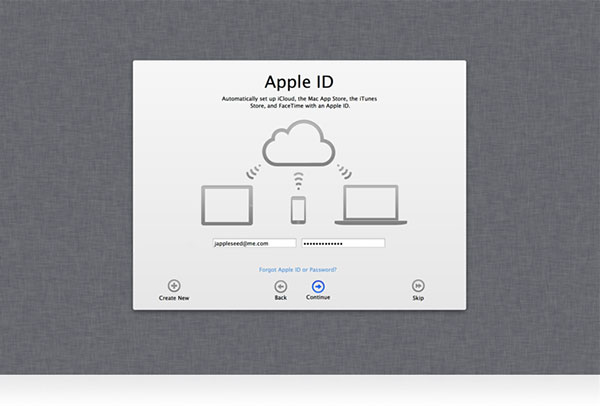Click the Skip label text
600x406 pixels.
[x=418, y=298]
